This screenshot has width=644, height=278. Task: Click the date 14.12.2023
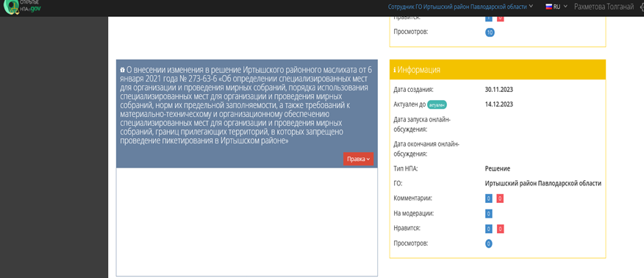coord(499,104)
